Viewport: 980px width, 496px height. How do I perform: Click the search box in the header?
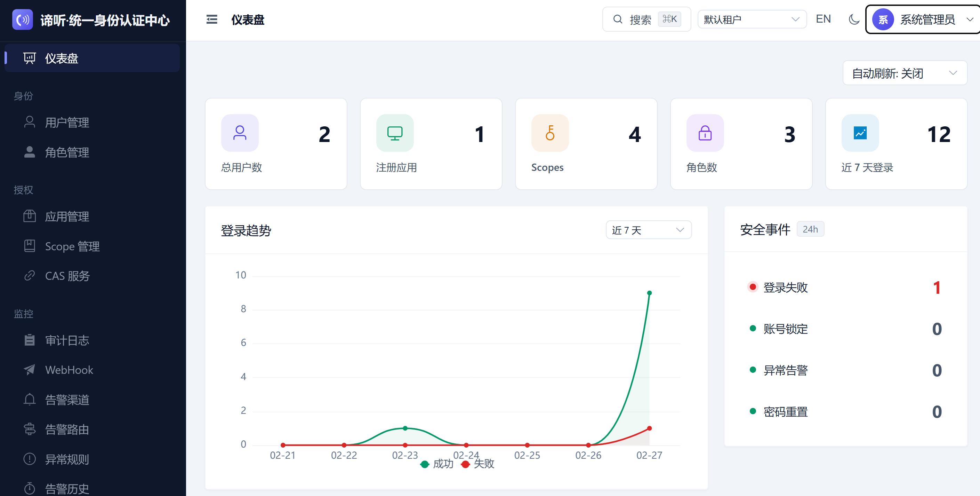[x=646, y=19]
